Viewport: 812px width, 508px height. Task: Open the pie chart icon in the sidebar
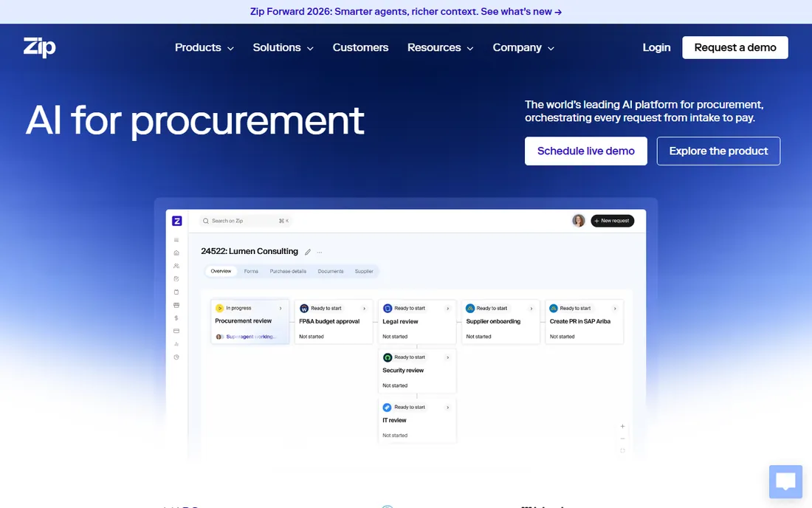(176, 357)
